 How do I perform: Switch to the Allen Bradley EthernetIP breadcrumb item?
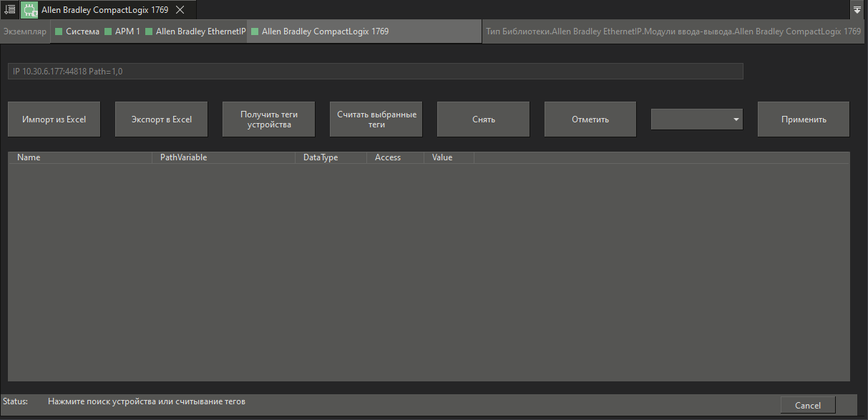(195, 31)
